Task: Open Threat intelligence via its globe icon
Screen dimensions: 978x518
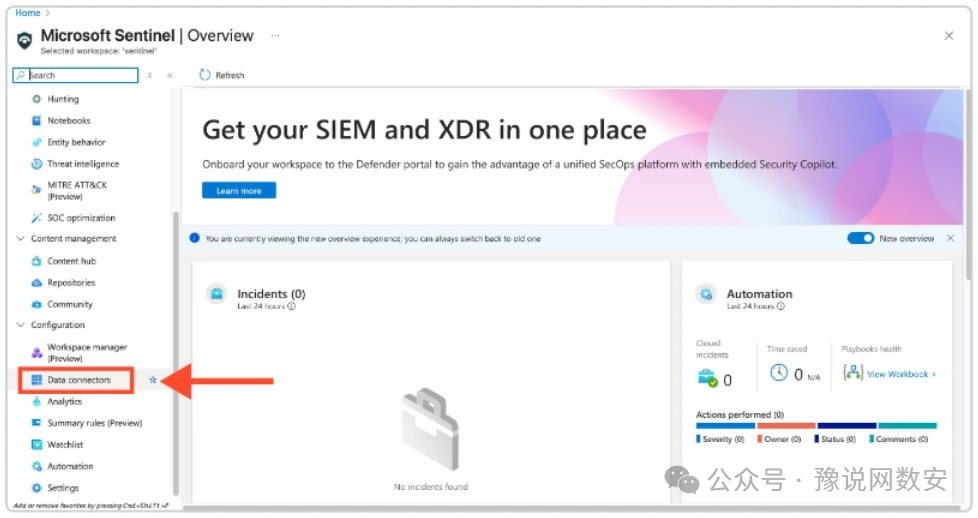Action: coord(37,164)
